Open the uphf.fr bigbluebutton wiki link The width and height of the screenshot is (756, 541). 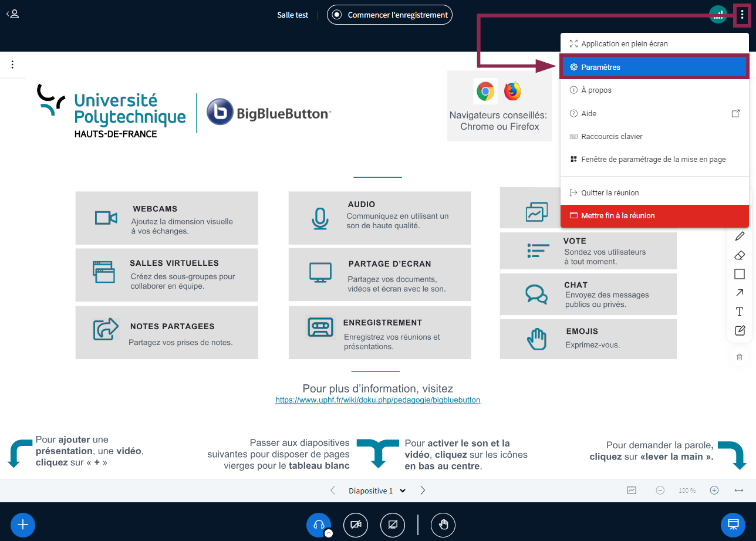(377, 400)
